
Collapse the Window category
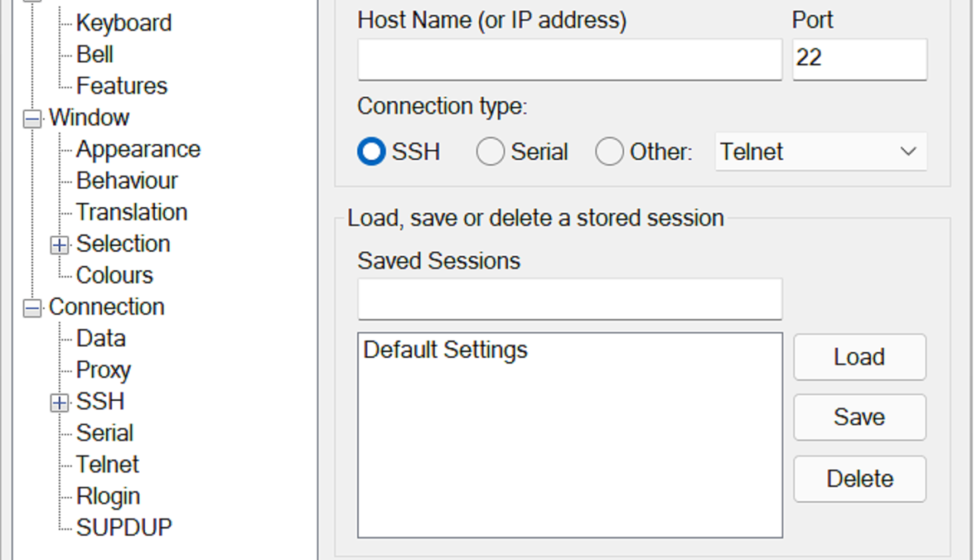[x=32, y=119]
